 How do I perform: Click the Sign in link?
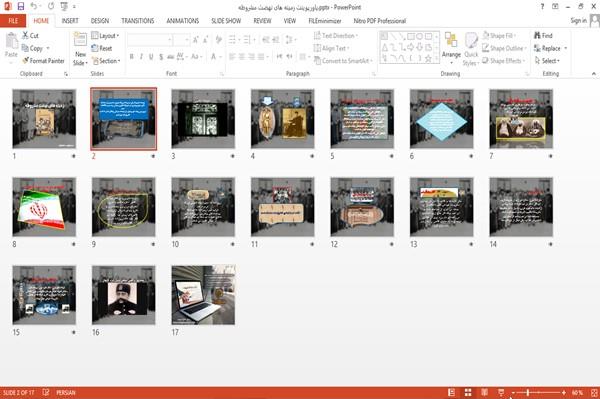click(x=578, y=21)
